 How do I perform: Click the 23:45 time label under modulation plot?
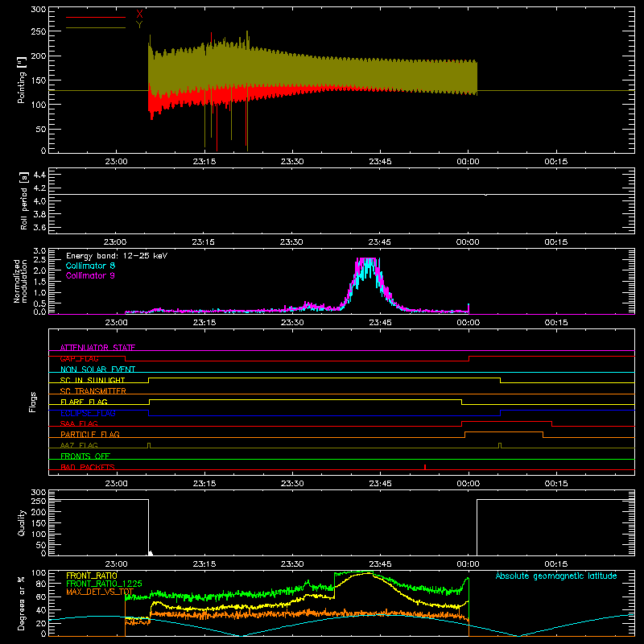[x=380, y=323]
